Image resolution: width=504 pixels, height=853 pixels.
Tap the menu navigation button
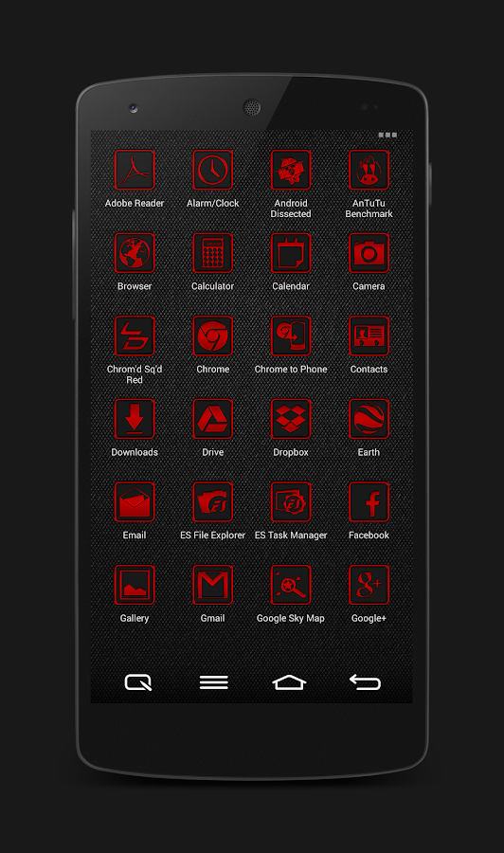click(214, 682)
